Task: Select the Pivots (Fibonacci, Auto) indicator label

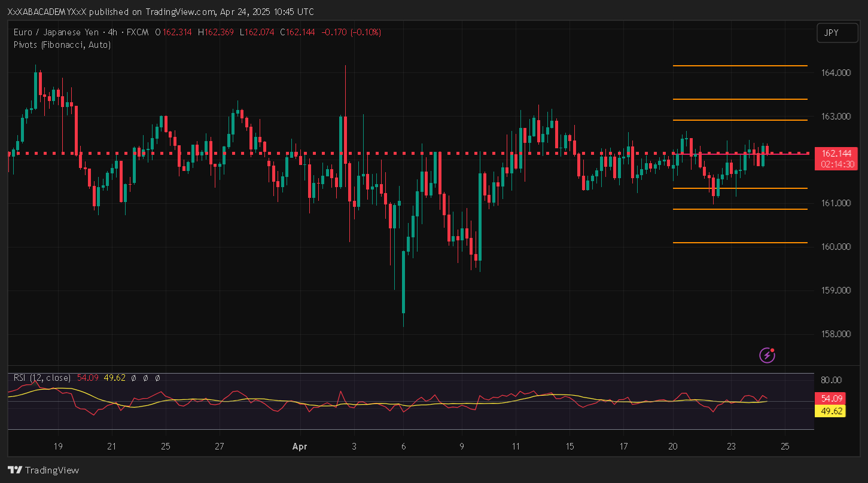Action: [x=62, y=44]
